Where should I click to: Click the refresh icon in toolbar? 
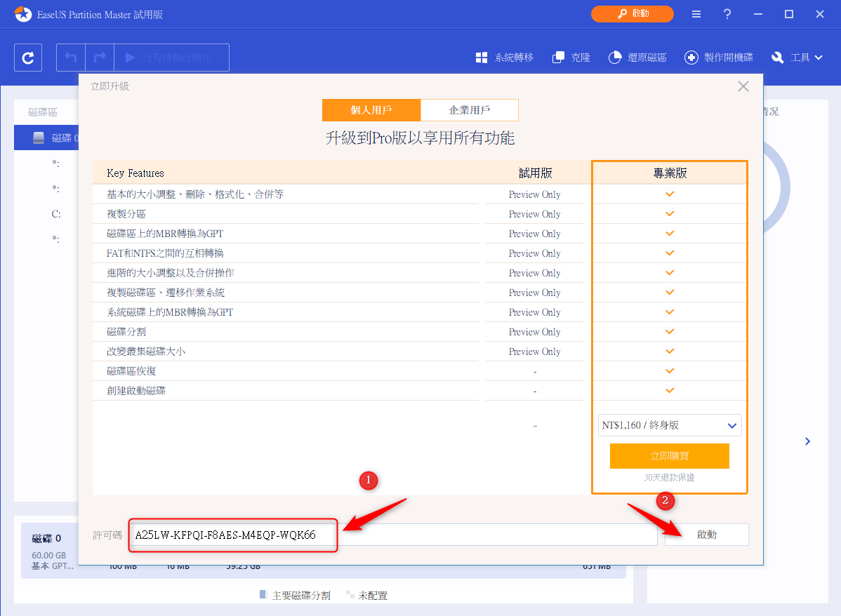[x=28, y=58]
